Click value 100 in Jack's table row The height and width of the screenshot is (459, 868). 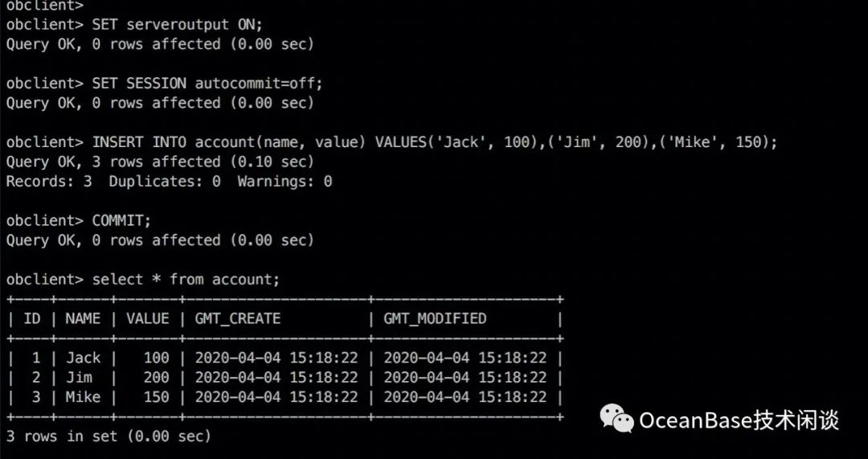(156, 358)
